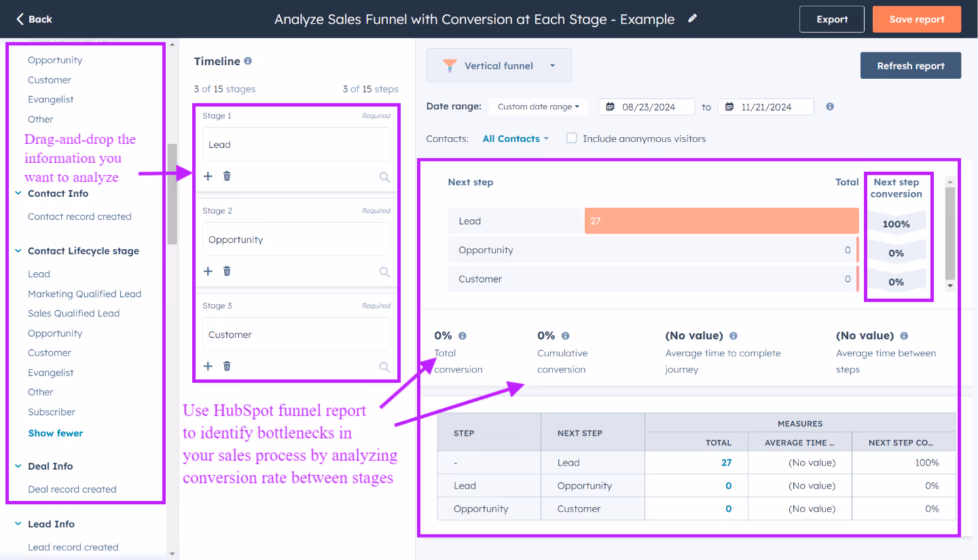Click the Show fewer link in the sidebar
The height and width of the screenshot is (560, 978).
point(55,432)
